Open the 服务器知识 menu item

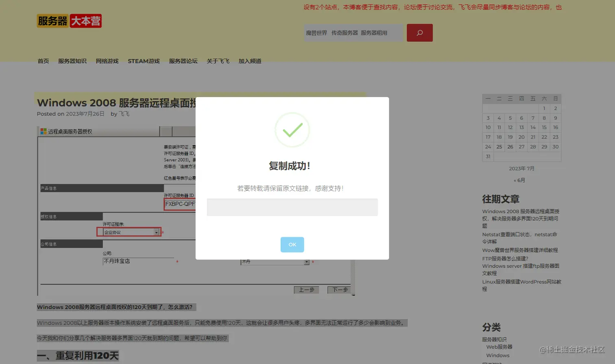click(x=72, y=61)
